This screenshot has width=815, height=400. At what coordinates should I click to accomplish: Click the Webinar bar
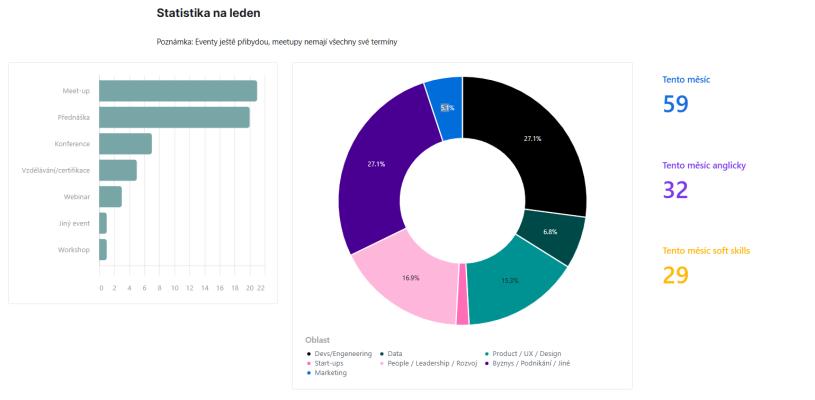[x=110, y=197]
